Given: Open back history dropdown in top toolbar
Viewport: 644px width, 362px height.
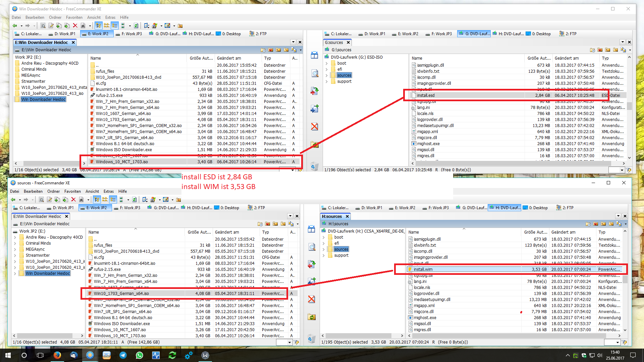Looking at the screenshot, I should click(x=21, y=26).
